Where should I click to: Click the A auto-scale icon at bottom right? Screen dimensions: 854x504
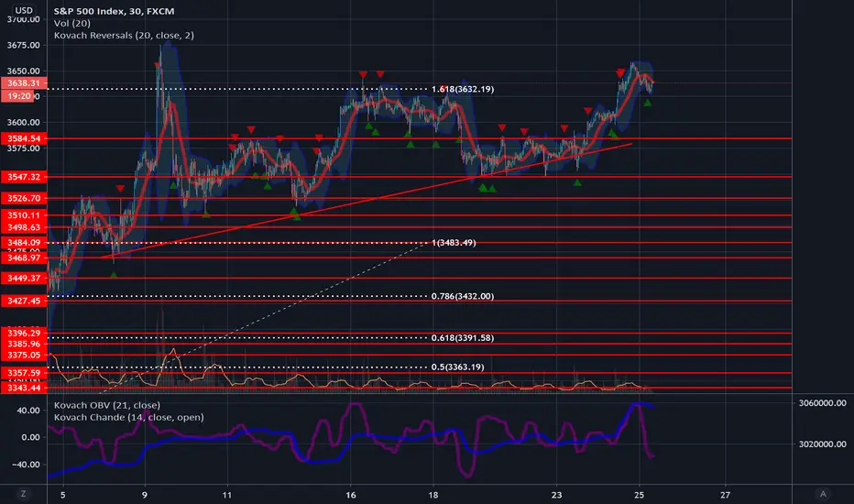tap(823, 494)
